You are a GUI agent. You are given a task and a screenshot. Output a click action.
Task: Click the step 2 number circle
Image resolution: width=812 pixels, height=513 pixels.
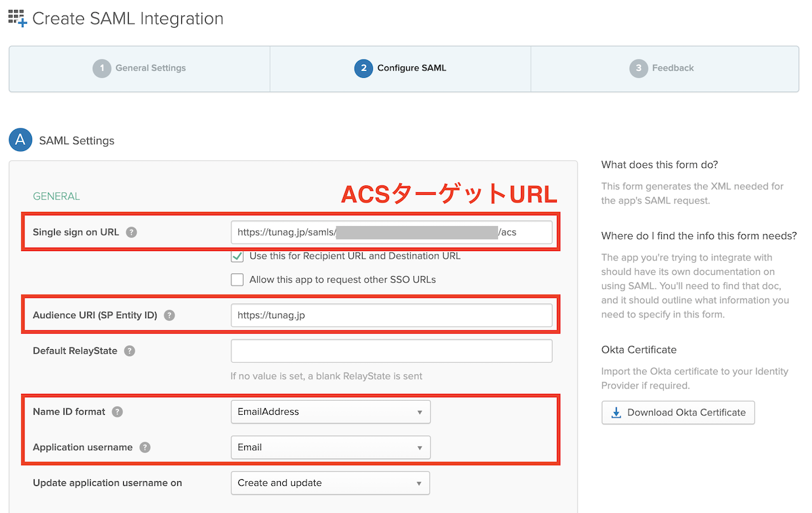click(x=363, y=68)
